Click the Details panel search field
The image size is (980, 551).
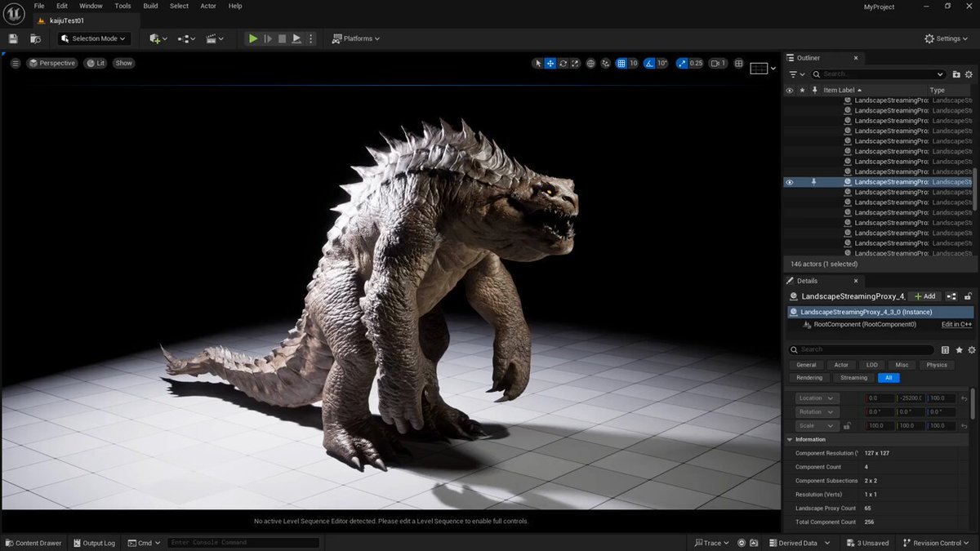[x=862, y=349]
